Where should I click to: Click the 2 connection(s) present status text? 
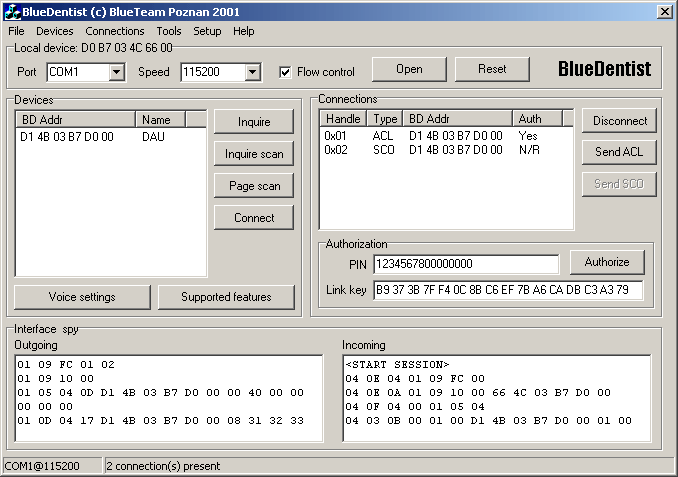[x=163, y=466]
